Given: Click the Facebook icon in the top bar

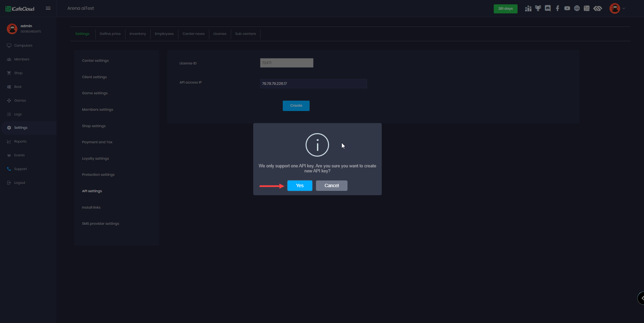Looking at the screenshot, I should tap(557, 8).
